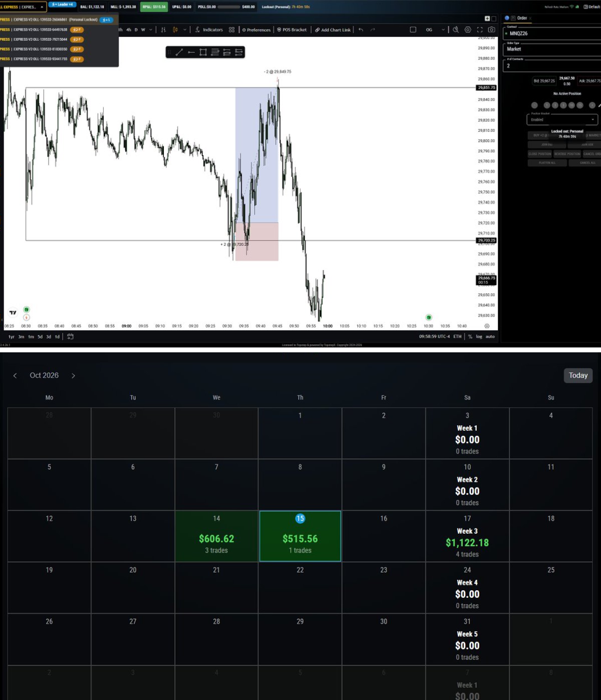The width and height of the screenshot is (601, 700).
Task: Select the trend line drawing tool
Action: pyautogui.click(x=179, y=52)
